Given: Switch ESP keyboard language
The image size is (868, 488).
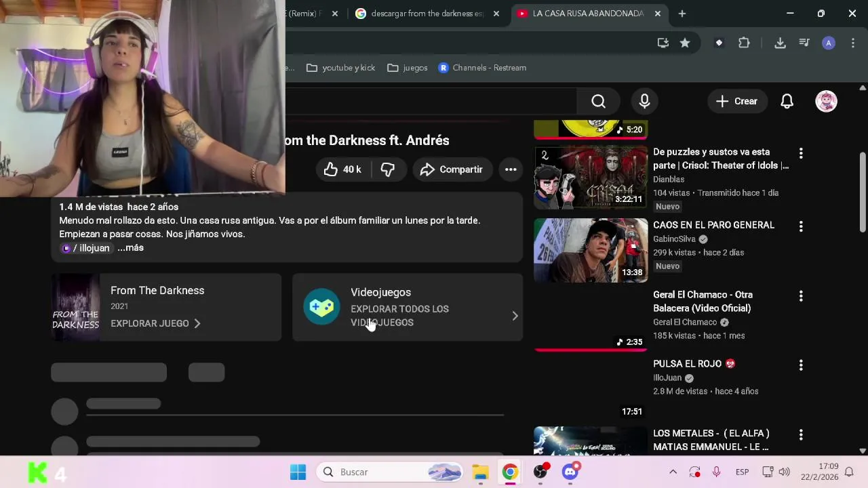Looking at the screenshot, I should (x=742, y=472).
